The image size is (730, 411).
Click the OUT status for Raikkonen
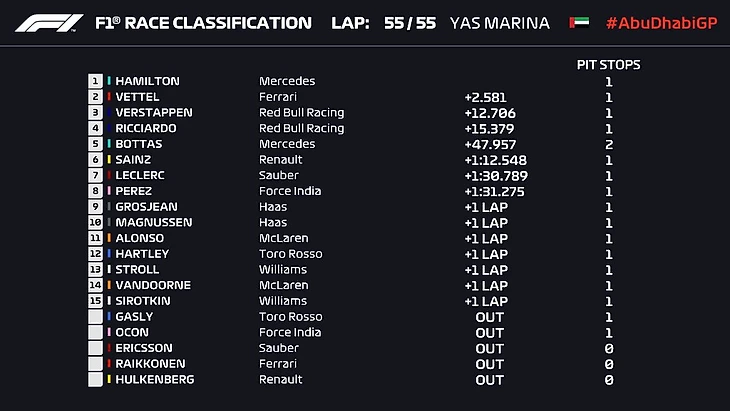point(489,364)
